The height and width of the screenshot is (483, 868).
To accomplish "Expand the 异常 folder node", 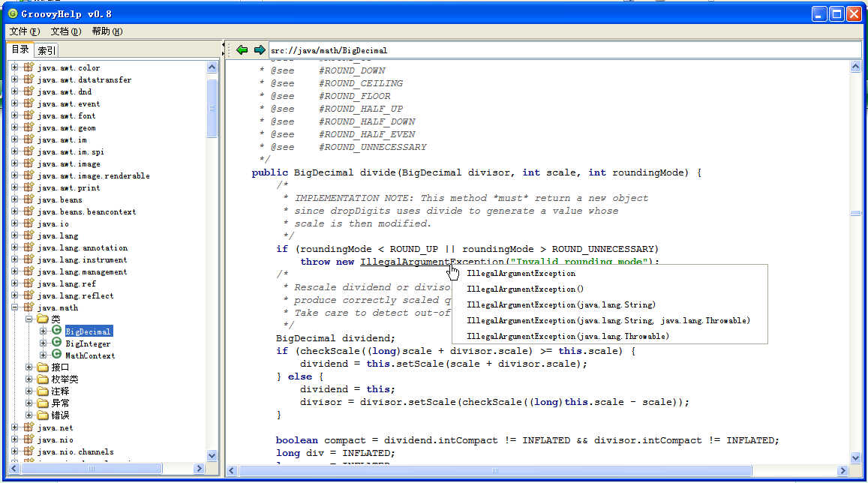I will 29,403.
